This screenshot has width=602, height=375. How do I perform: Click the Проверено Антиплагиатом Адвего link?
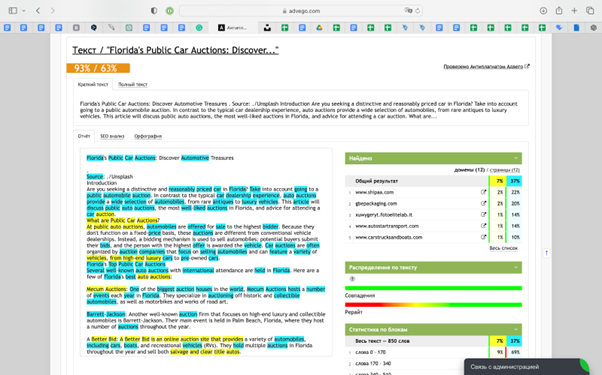coord(483,66)
